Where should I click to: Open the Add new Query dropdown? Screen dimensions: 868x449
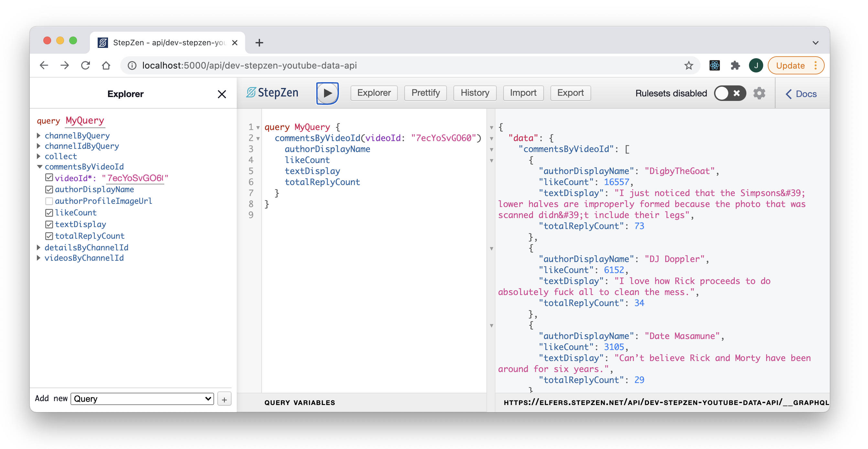pos(142,399)
